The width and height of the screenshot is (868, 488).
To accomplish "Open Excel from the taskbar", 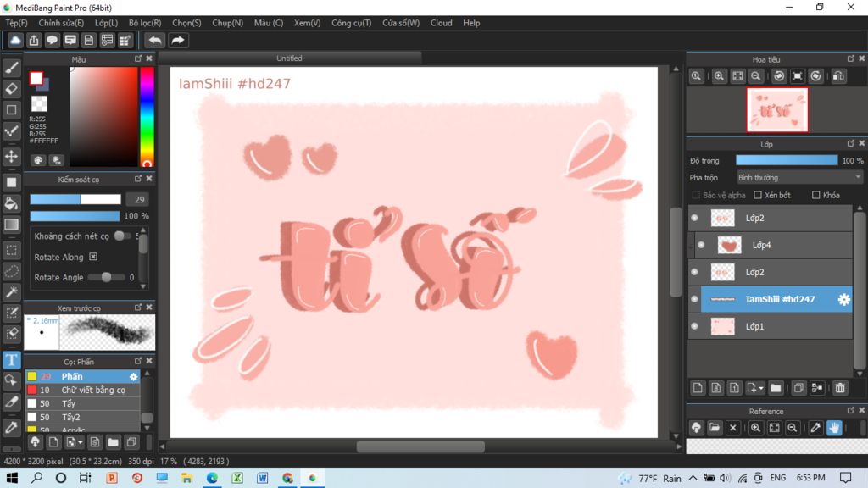I will click(x=237, y=478).
